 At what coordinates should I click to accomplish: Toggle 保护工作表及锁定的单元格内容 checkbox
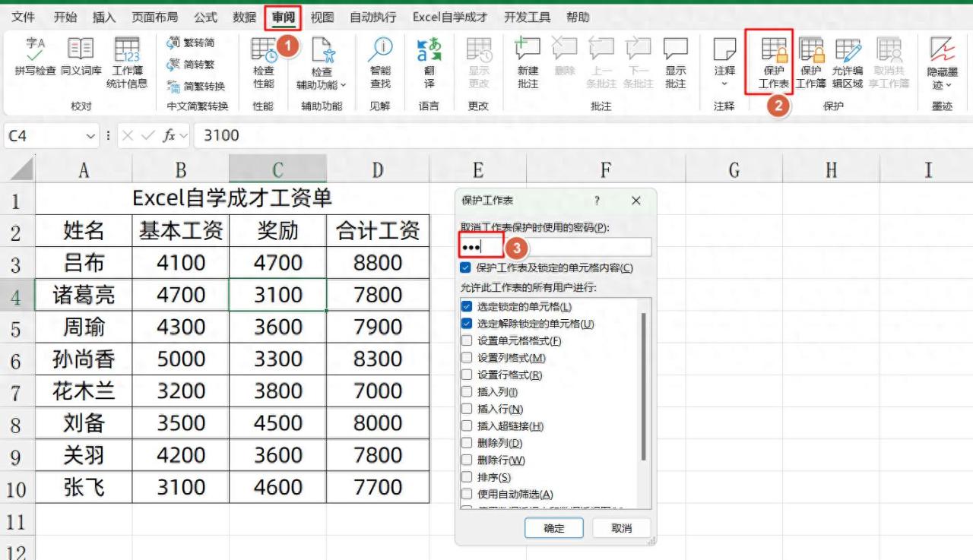[465, 267]
